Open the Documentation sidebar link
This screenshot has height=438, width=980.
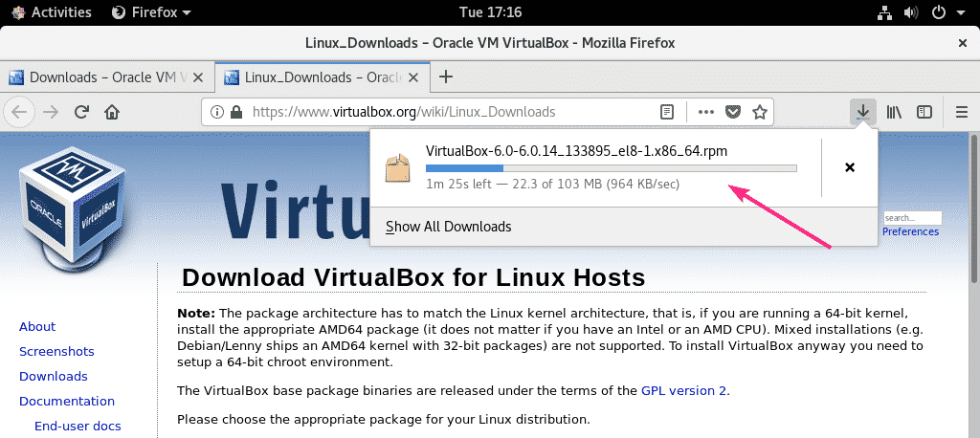(67, 401)
